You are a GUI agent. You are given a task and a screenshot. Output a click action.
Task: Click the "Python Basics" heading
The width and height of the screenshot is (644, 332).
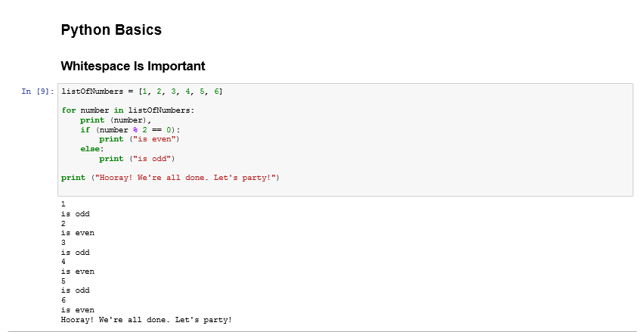(x=111, y=31)
